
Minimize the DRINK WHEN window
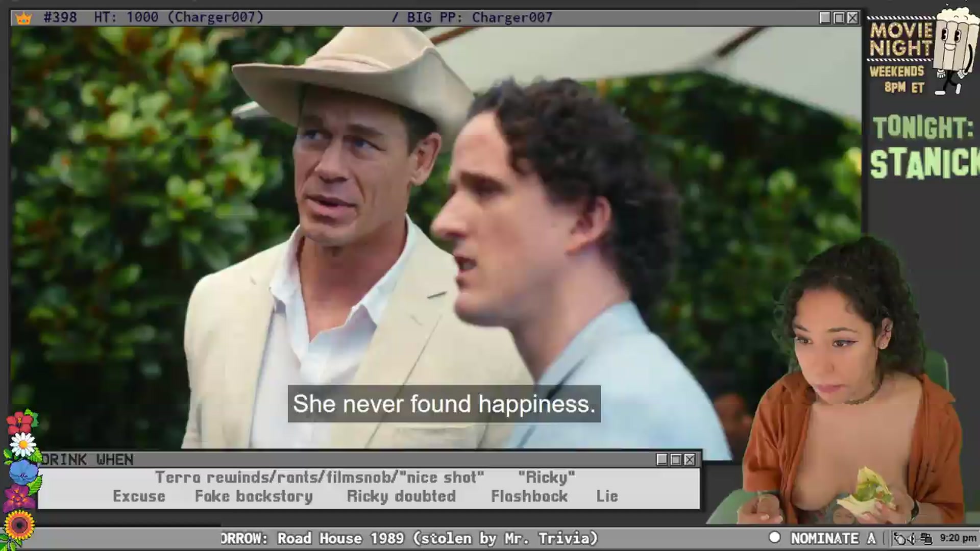point(662,460)
